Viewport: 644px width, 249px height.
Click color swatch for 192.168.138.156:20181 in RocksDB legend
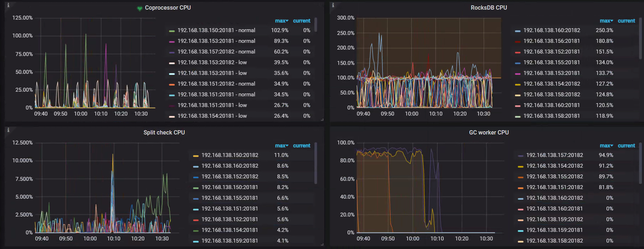pyautogui.click(x=517, y=41)
